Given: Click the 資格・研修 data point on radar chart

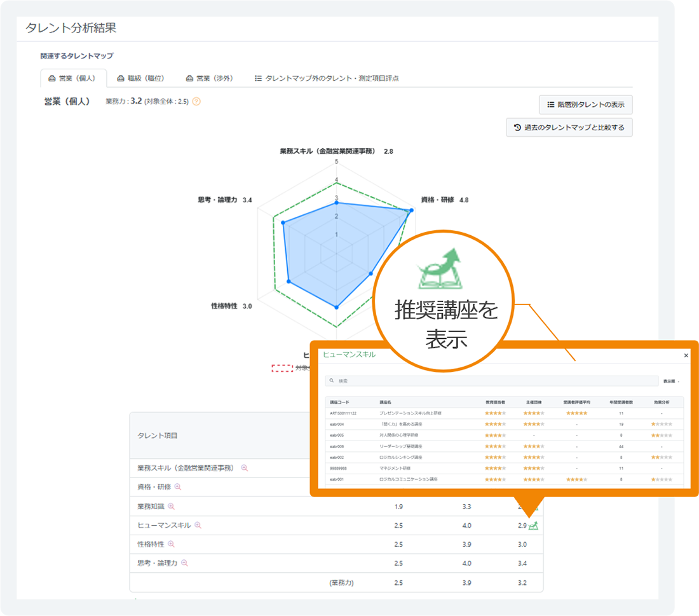Looking at the screenshot, I should (x=409, y=212).
